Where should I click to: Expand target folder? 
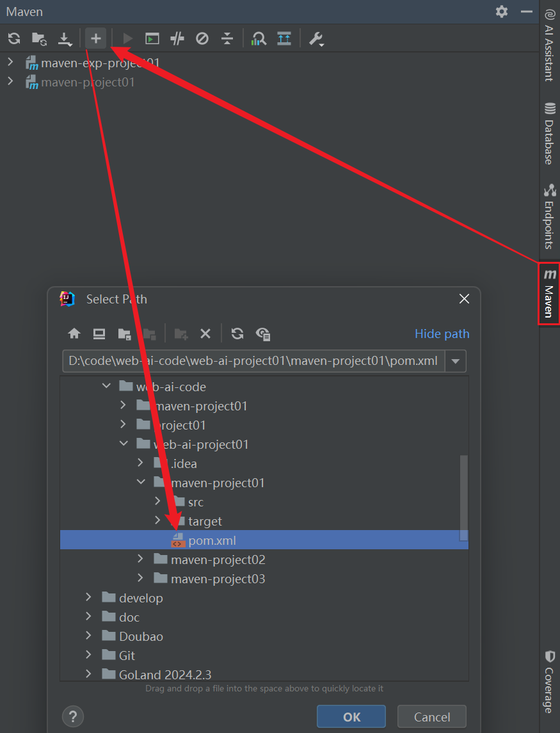point(158,520)
